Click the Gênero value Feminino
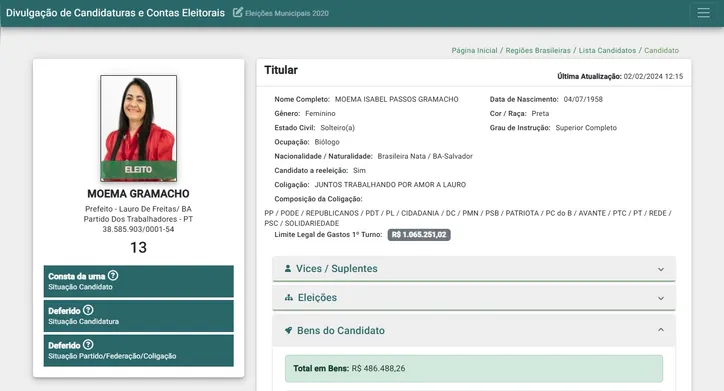724x391 pixels. tap(320, 114)
